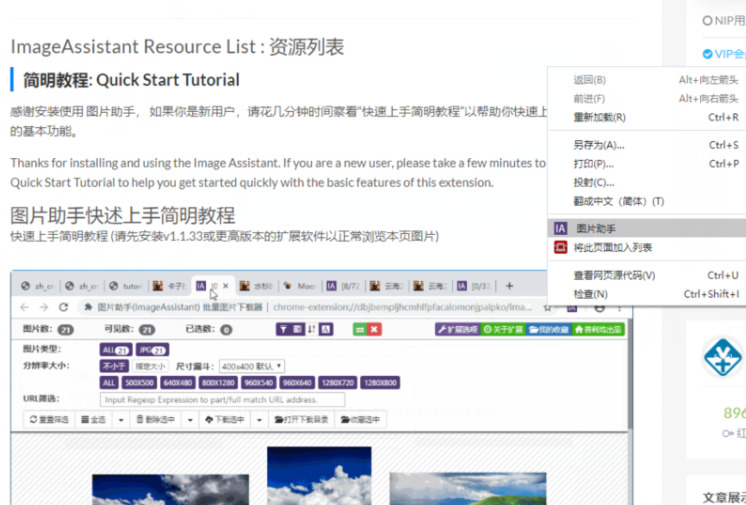Choose 打印(P)... in context menu
Screen dimensions: 746x505
tap(647, 164)
